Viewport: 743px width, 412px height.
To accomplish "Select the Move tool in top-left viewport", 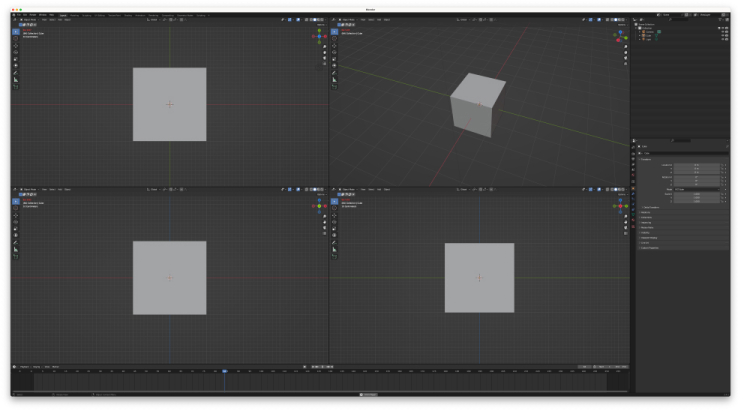I will pos(16,46).
